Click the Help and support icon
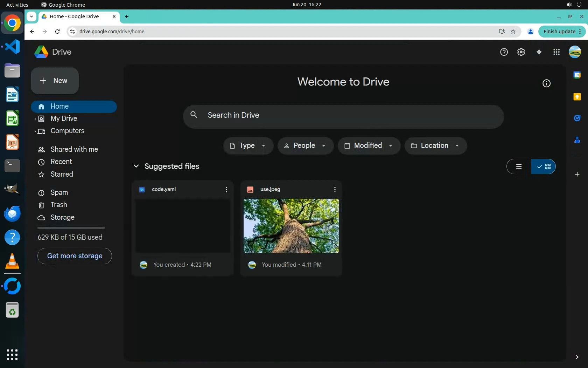Screen dimensions: 588x368 point(504,52)
